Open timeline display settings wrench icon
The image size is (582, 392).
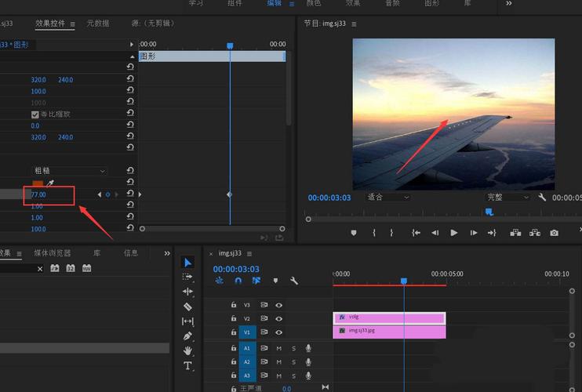pyautogui.click(x=294, y=281)
